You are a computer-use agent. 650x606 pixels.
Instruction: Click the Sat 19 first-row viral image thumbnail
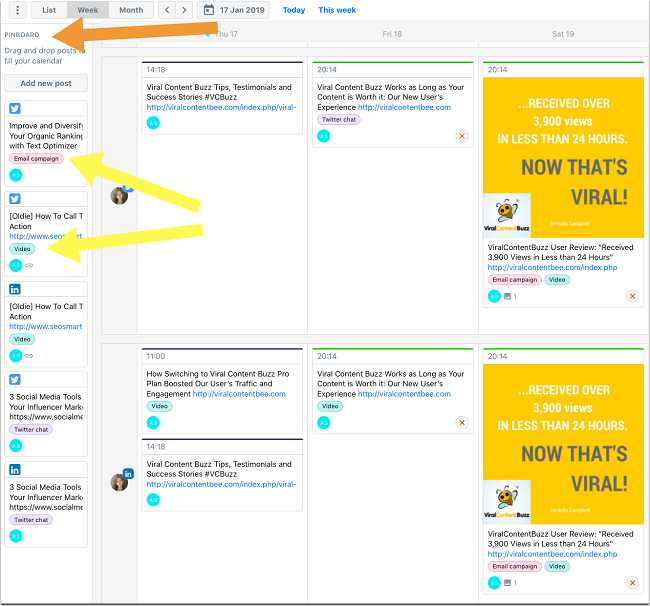(x=563, y=158)
